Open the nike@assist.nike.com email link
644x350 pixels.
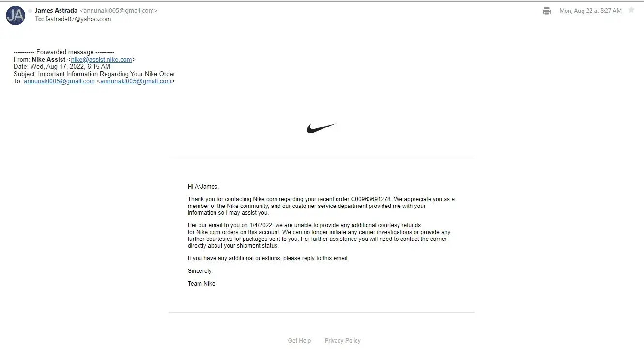click(102, 60)
